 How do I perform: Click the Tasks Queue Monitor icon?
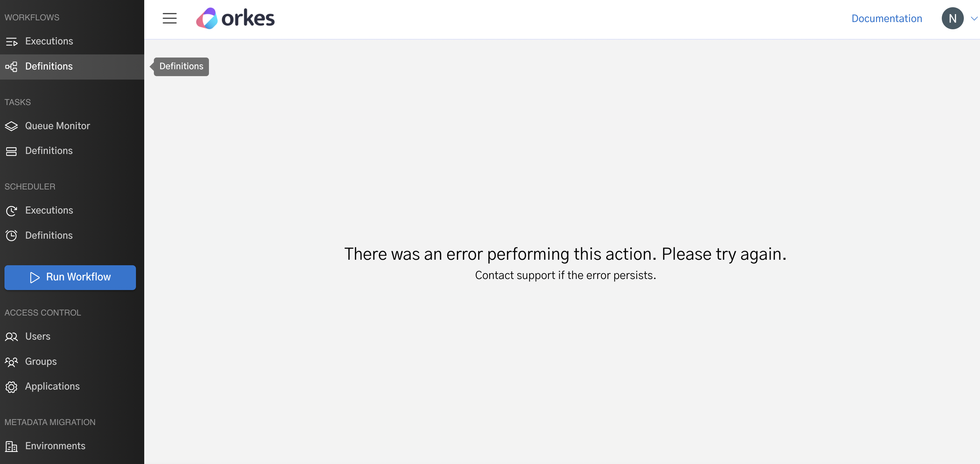click(x=11, y=126)
